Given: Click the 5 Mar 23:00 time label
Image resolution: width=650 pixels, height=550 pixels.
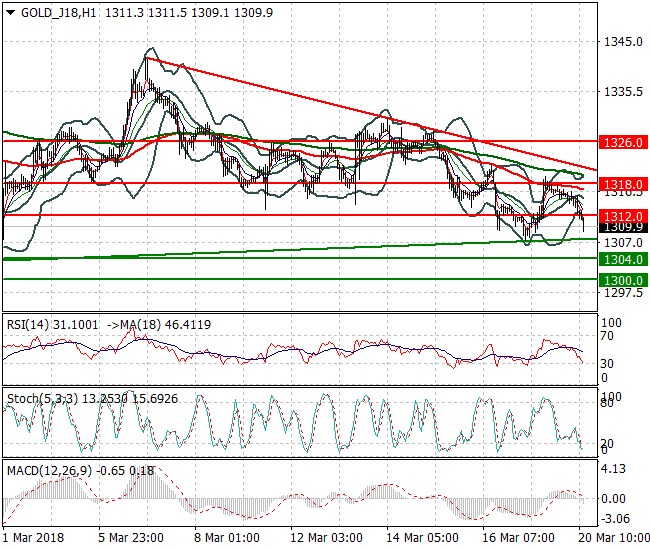Looking at the screenshot, I should [131, 538].
